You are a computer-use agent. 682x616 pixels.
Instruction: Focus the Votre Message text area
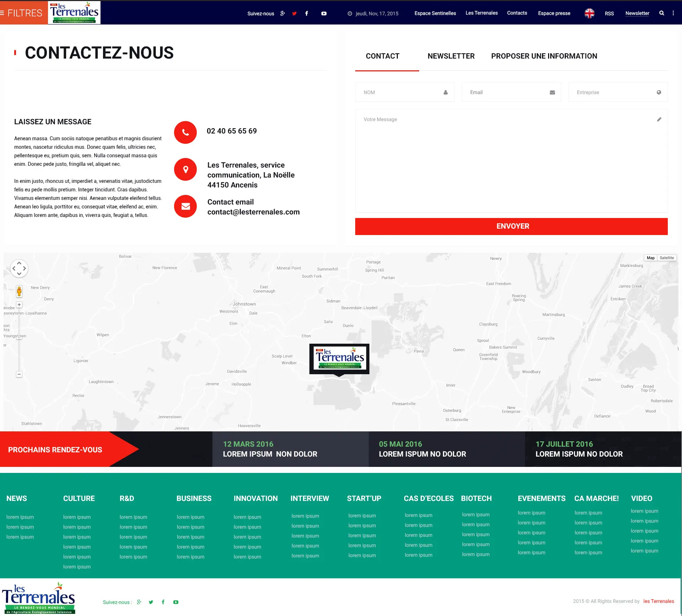click(511, 161)
